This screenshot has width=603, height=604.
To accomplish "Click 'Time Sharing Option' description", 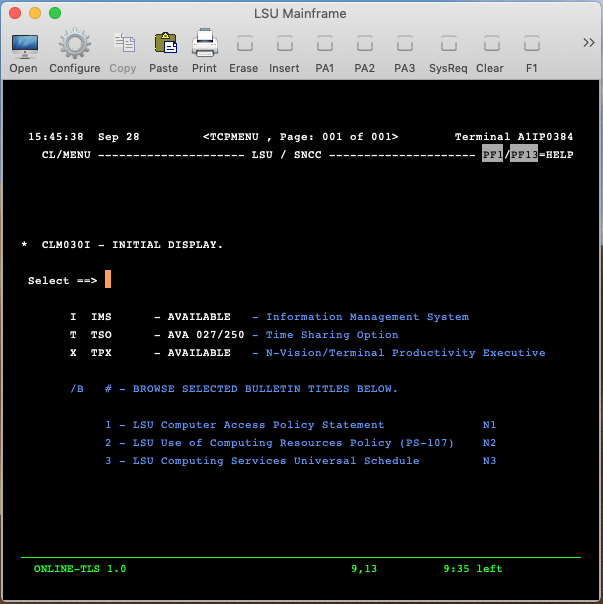I will (x=332, y=335).
